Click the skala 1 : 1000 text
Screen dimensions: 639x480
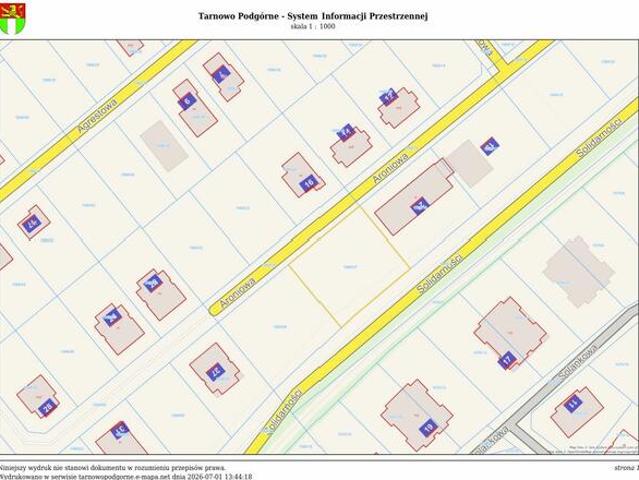(x=313, y=26)
